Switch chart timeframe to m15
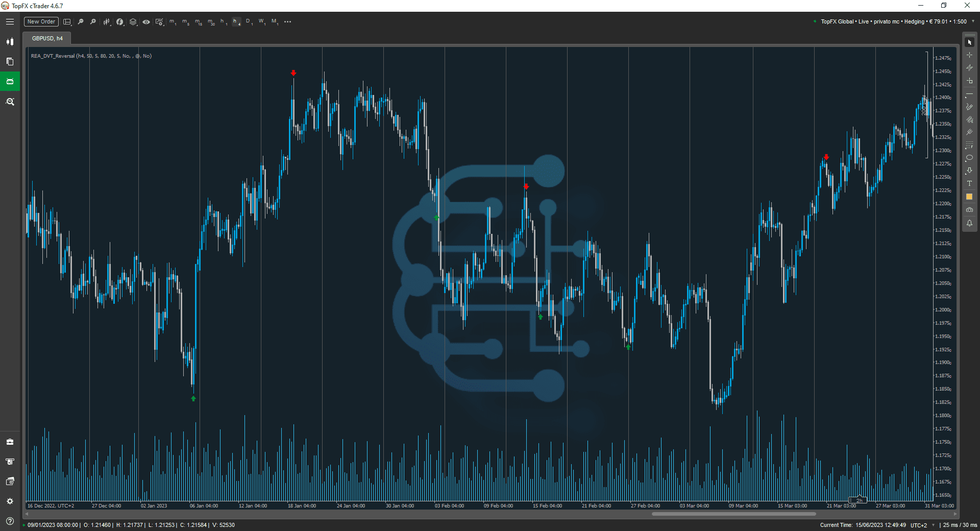Image resolution: width=980 pixels, height=531 pixels. [x=198, y=21]
